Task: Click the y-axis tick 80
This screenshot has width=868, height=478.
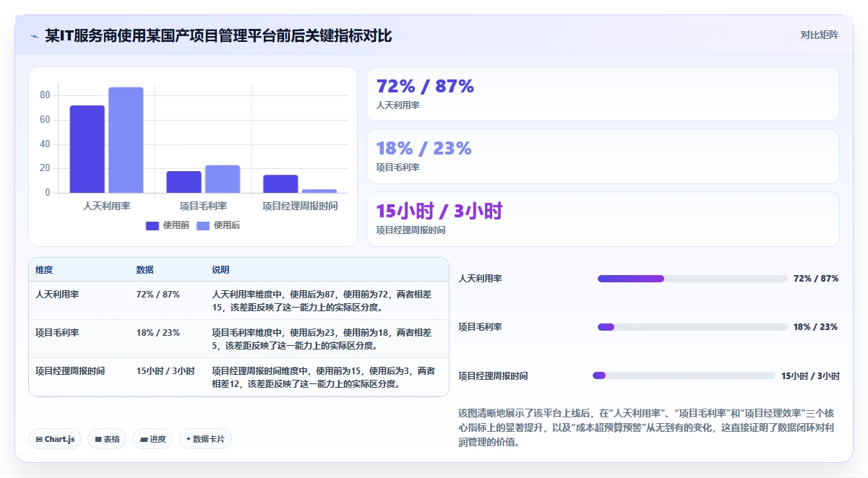Action: (x=45, y=95)
